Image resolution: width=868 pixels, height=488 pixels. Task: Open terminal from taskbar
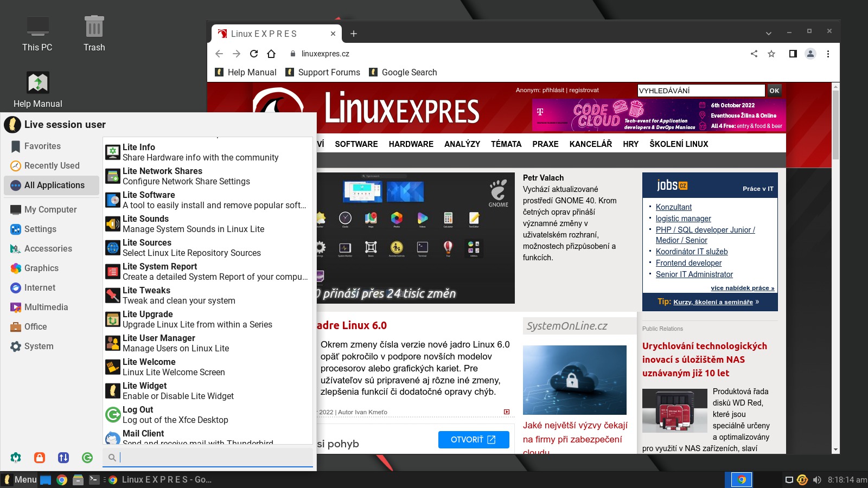pos(94,480)
